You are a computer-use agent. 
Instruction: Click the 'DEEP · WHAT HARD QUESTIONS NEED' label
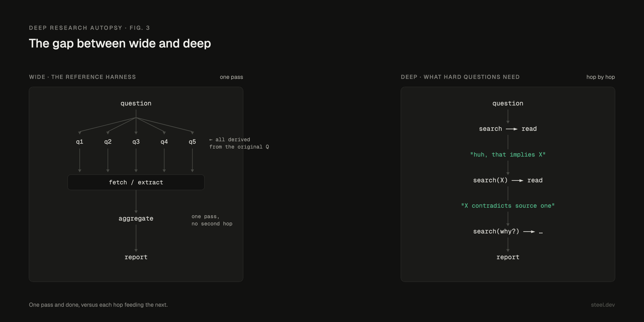click(x=460, y=77)
